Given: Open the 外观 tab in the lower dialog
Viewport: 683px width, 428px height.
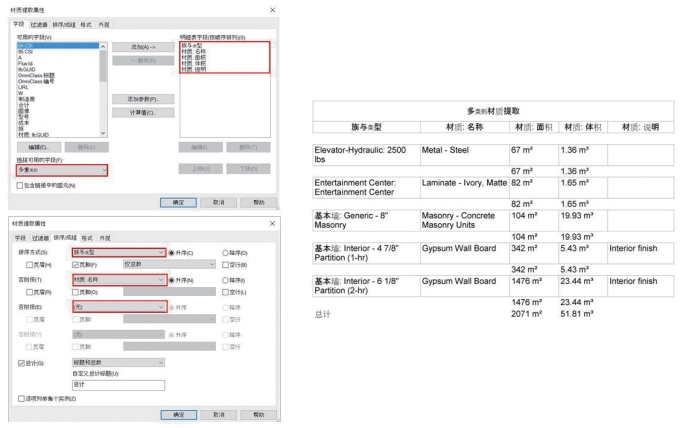Looking at the screenshot, I should tap(105, 238).
